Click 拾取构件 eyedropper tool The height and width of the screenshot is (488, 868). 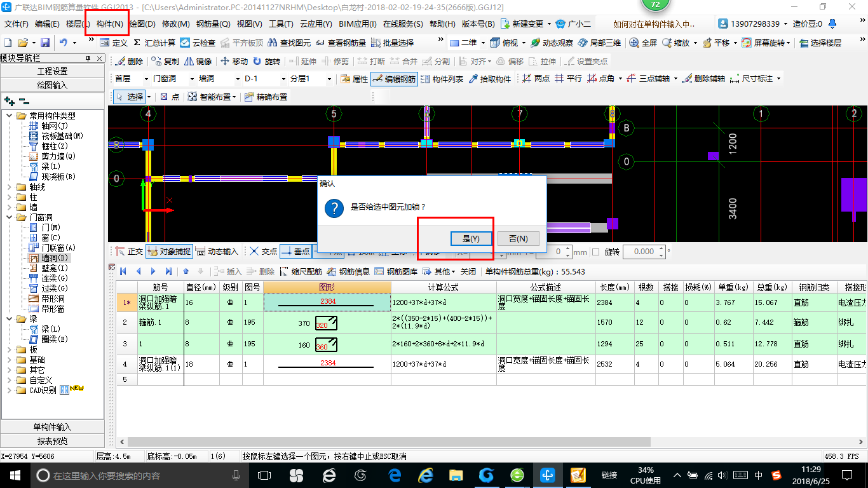point(490,79)
